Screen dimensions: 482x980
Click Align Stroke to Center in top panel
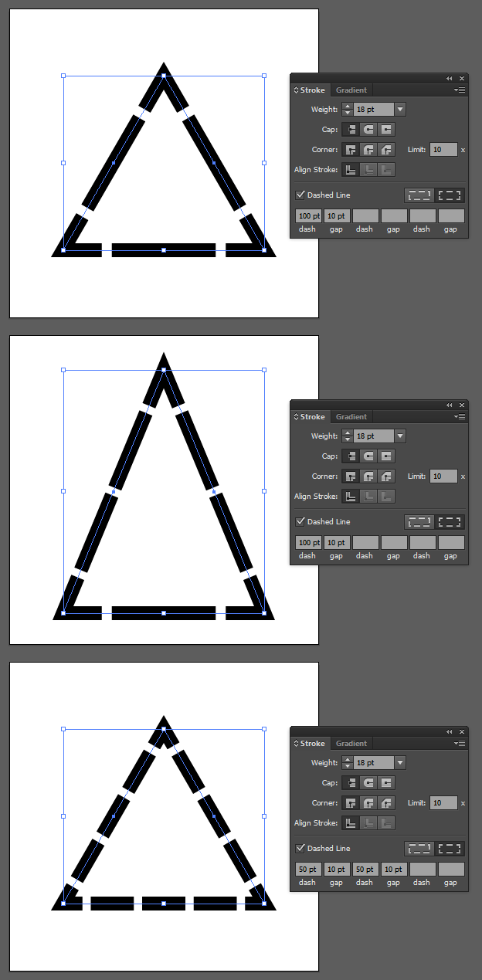click(351, 170)
